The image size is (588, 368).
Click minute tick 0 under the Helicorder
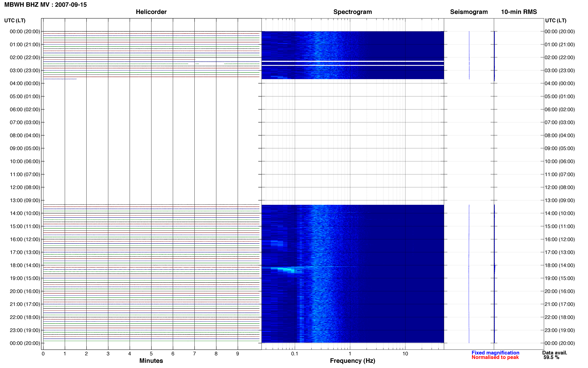tap(43, 354)
